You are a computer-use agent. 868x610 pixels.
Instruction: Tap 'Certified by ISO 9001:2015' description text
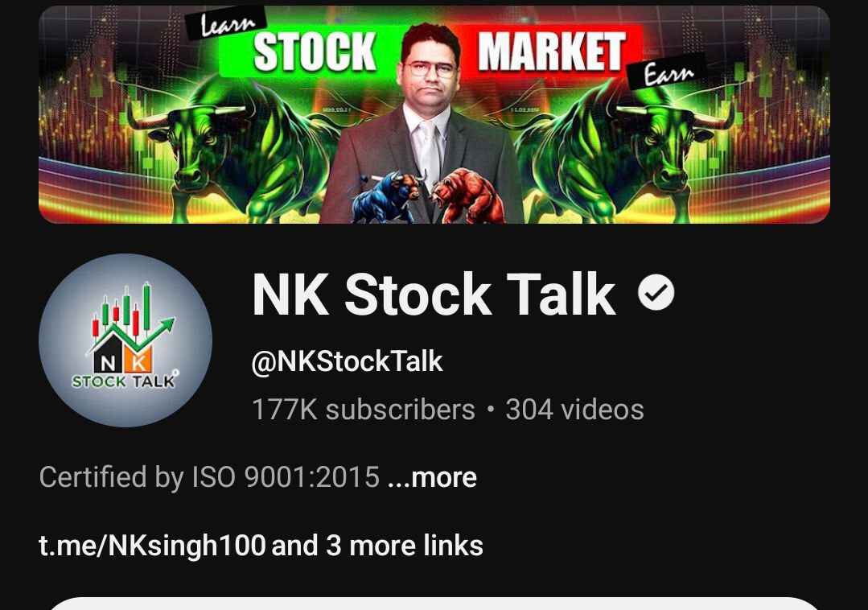coord(209,478)
